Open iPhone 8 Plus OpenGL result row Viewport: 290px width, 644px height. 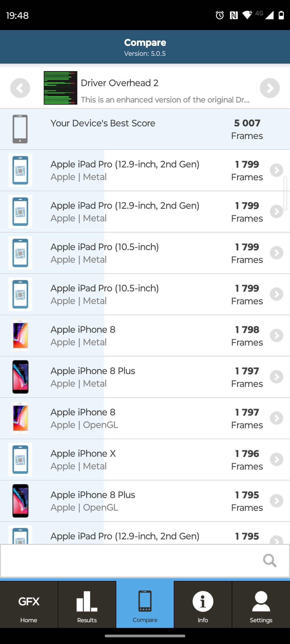point(145,501)
